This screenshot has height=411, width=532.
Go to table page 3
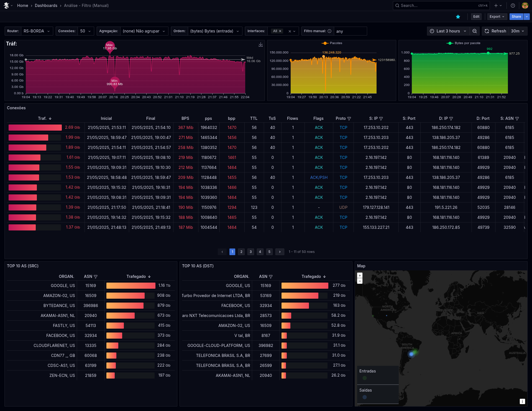coord(251,252)
